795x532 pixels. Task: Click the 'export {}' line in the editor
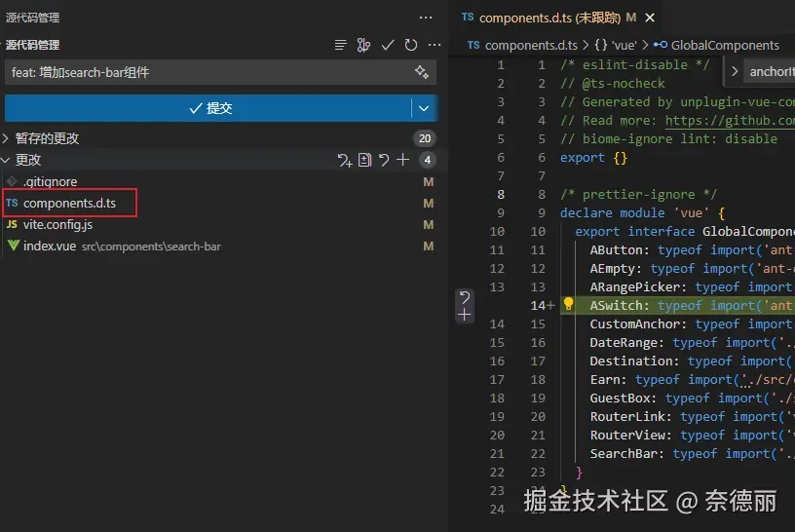(593, 158)
